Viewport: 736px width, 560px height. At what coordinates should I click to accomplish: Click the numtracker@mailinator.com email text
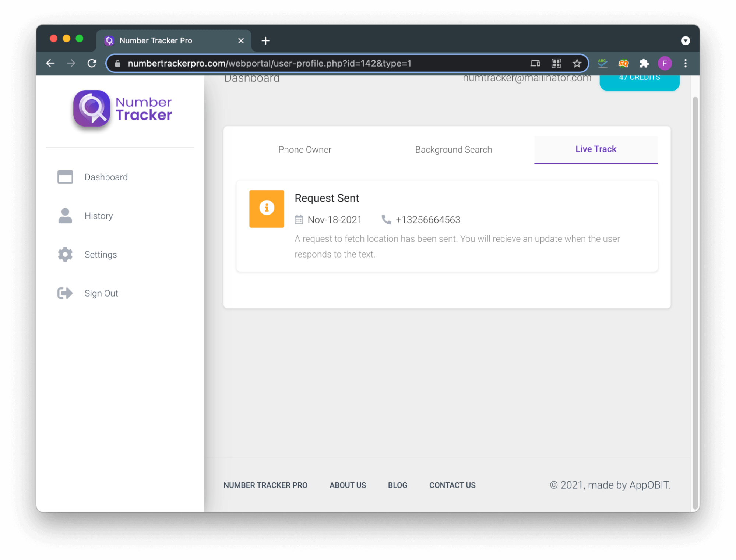(x=527, y=79)
